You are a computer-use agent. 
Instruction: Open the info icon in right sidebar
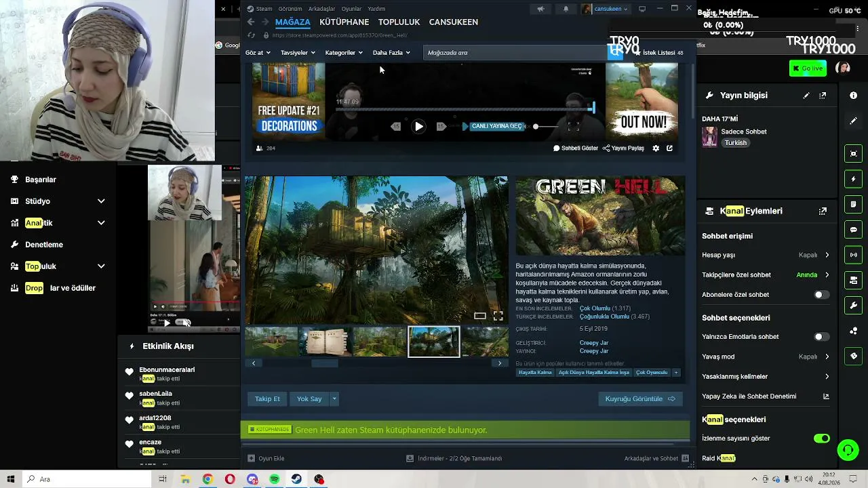(x=853, y=96)
